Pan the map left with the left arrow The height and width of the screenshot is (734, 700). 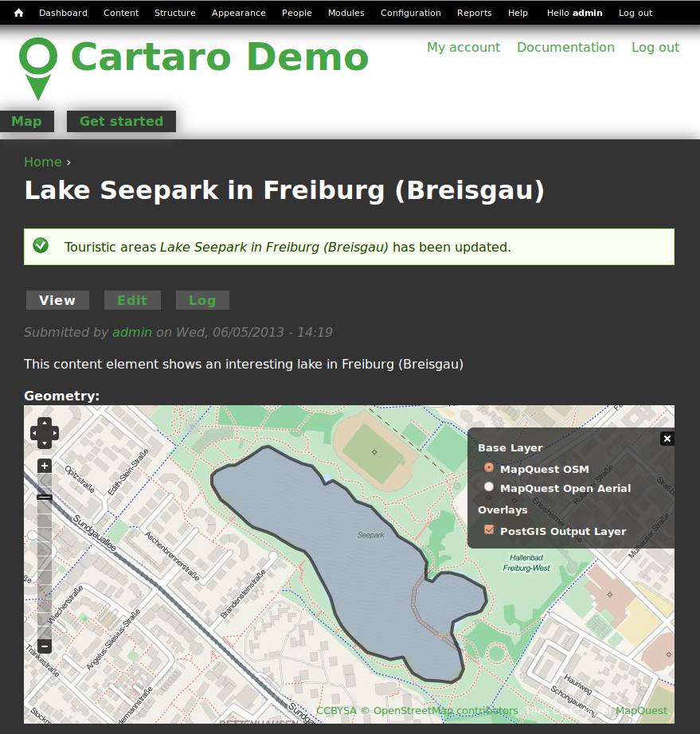35,432
